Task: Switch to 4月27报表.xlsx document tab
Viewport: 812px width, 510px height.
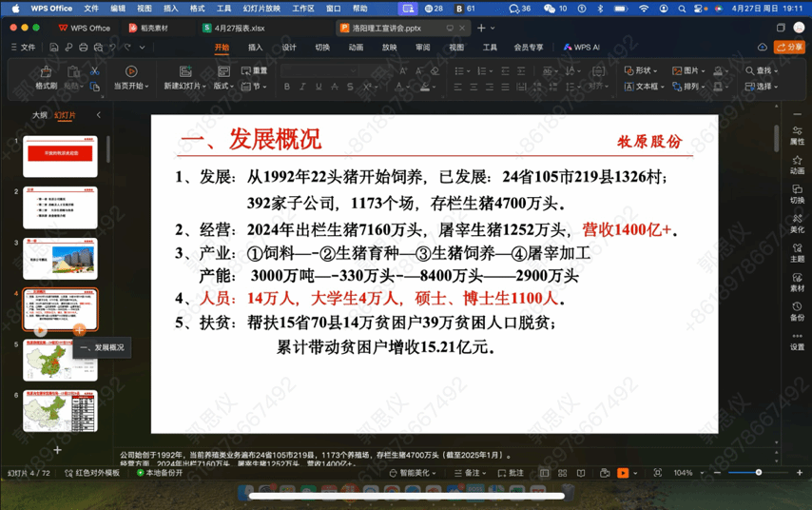Action: tap(234, 28)
